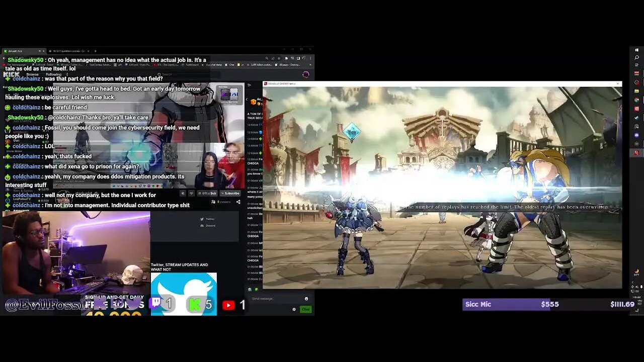
Task: Click the Sicc Mic donation goal bar
Action: [548, 304]
